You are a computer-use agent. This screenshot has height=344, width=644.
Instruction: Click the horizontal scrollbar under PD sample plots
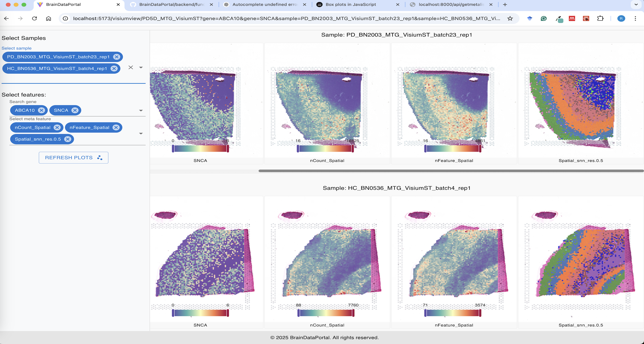coord(450,171)
